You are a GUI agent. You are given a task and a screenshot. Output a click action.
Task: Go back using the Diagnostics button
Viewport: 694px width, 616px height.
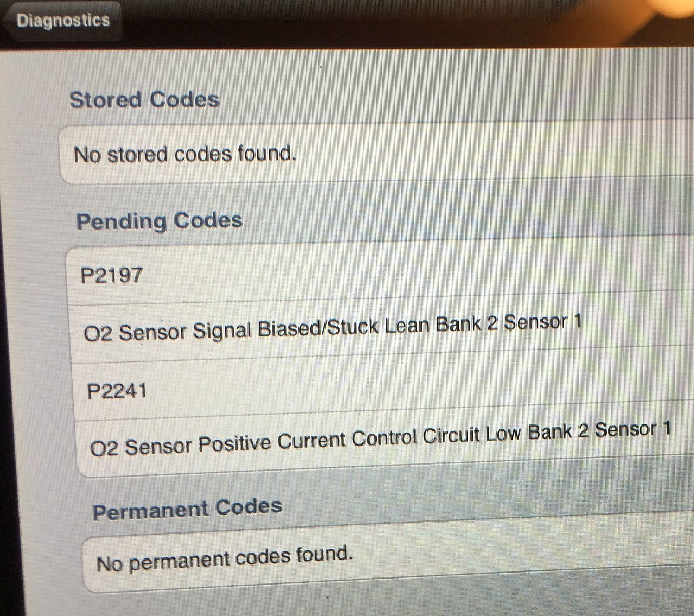coord(62,21)
